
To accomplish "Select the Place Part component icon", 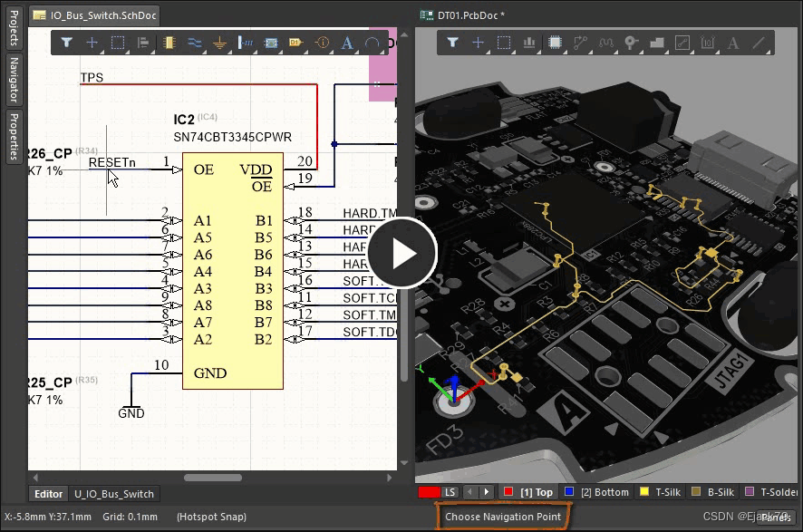I will (x=169, y=43).
